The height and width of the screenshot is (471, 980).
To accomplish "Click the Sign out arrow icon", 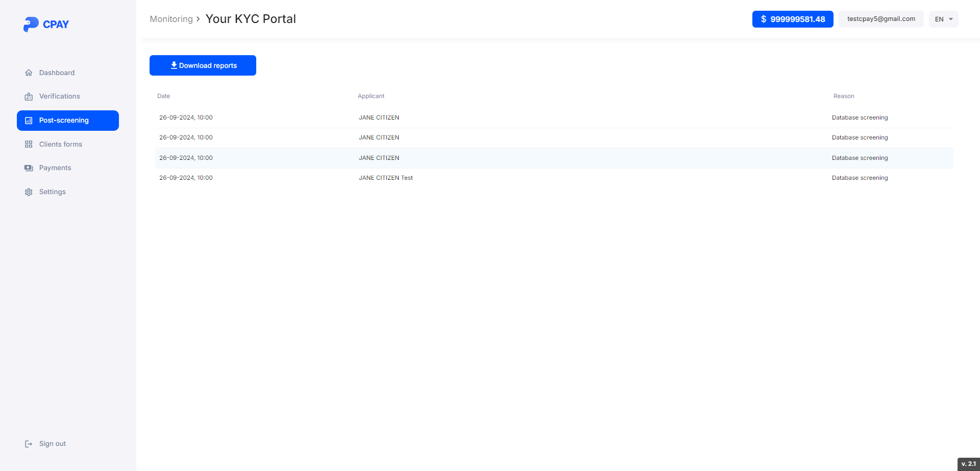I will [x=29, y=444].
